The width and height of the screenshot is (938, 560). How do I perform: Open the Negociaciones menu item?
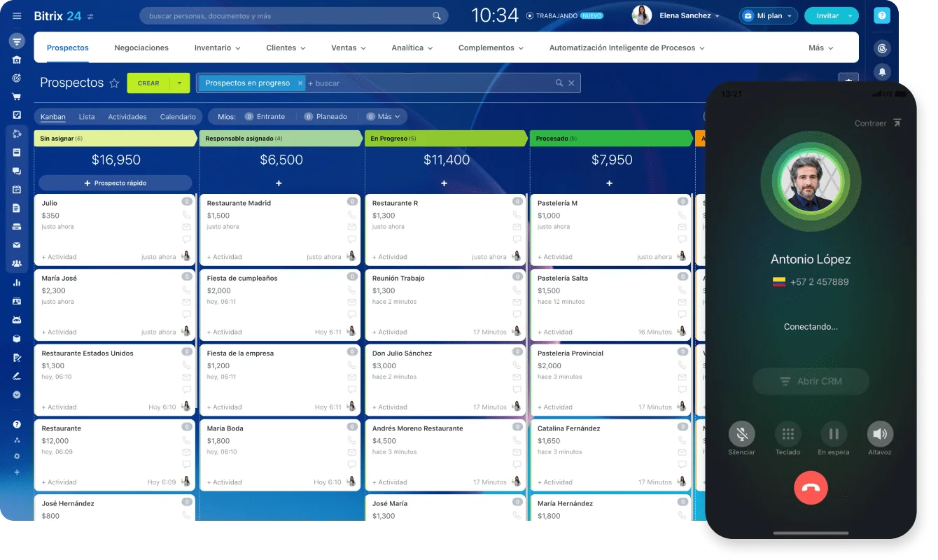[x=141, y=48]
